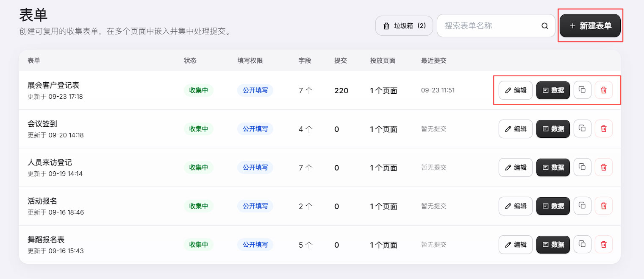Click the 投放页面 column header

point(383,61)
